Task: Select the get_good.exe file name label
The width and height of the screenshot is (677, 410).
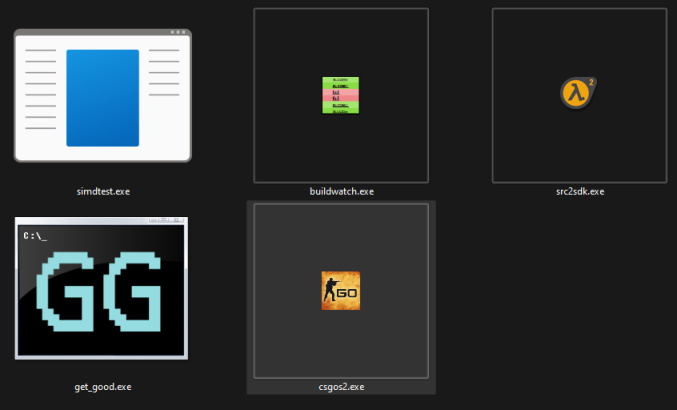Action: pyautogui.click(x=102, y=386)
